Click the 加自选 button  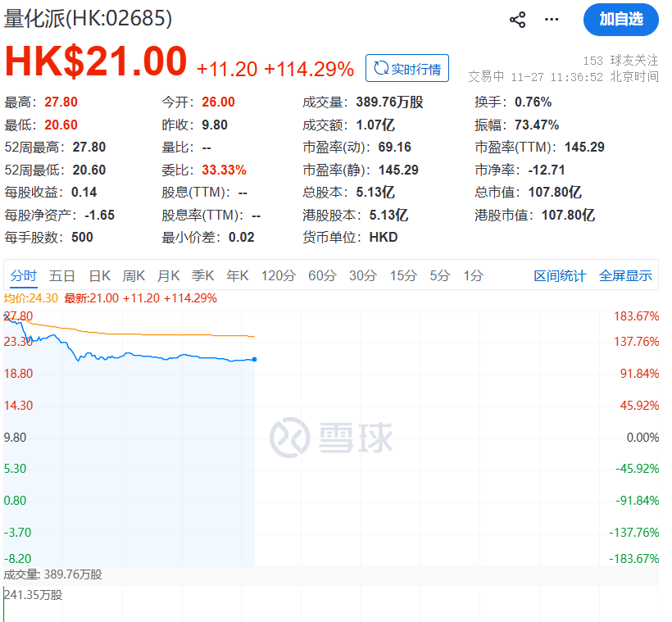pyautogui.click(x=620, y=20)
